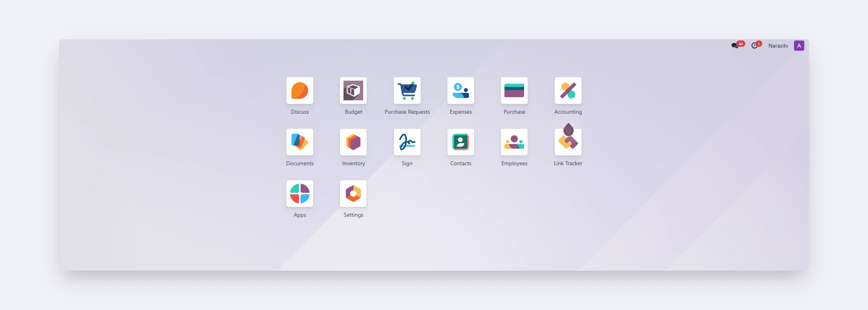This screenshot has width=868, height=310.
Task: Open the Expenses app
Action: click(460, 90)
